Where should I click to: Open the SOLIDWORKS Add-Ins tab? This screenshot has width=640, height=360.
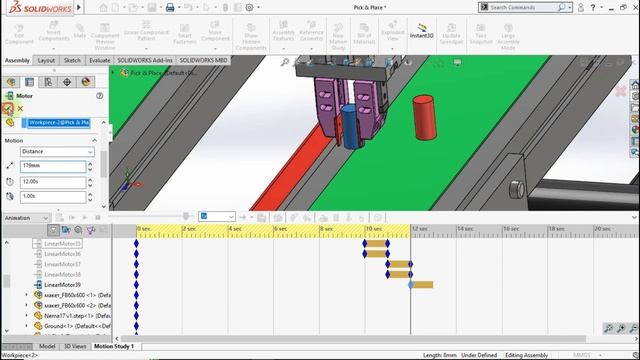pyautogui.click(x=145, y=60)
